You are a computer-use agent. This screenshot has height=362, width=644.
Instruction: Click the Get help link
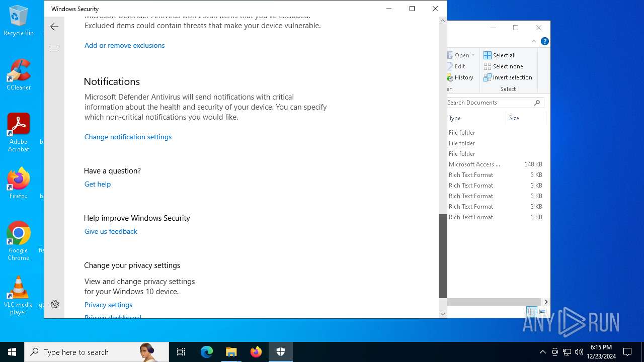(x=98, y=184)
